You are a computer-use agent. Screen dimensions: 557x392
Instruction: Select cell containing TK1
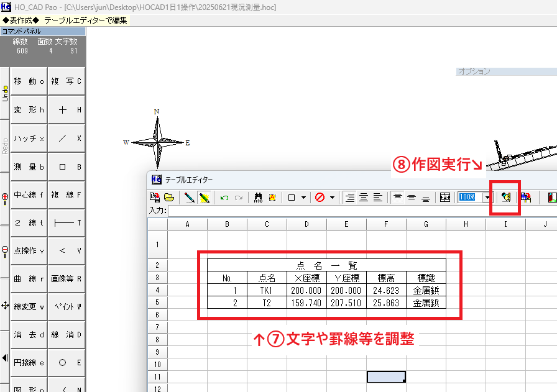tap(267, 291)
